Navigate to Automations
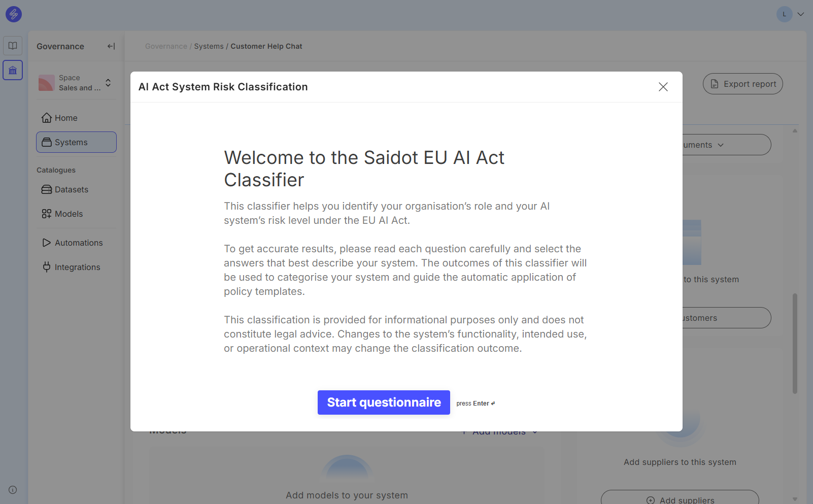Viewport: 813px width, 504px height. 78,243
